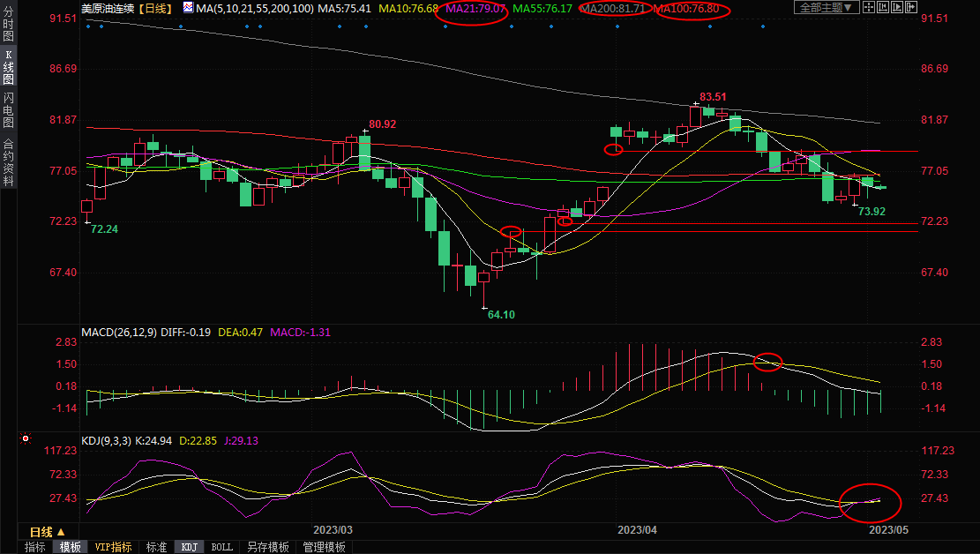Viewport: 980px width, 554px height.
Task: Open the VIP指标 tab
Action: click(113, 547)
